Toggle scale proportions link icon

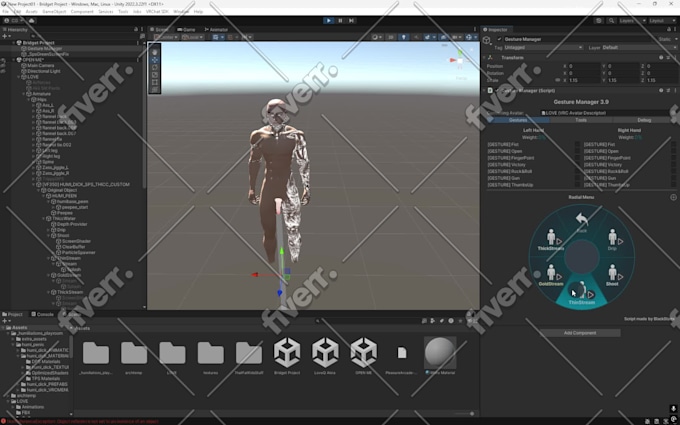point(557,80)
